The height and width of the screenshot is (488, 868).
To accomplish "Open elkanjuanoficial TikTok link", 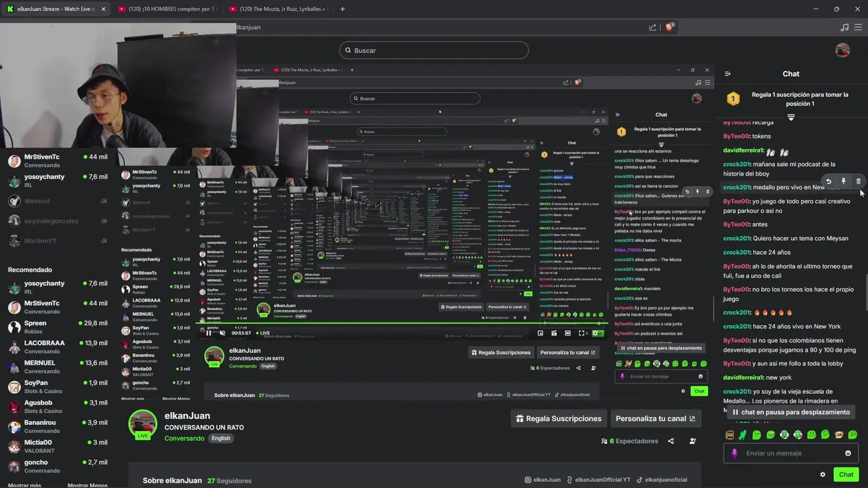I will 661,480.
